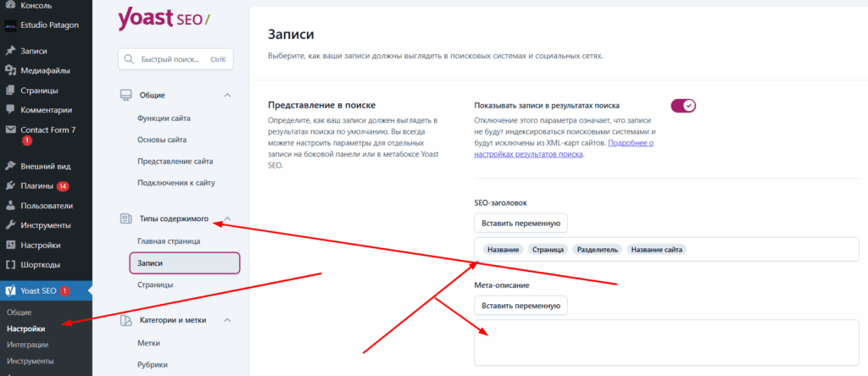
Task: Open link about search results settings
Action: (564, 149)
